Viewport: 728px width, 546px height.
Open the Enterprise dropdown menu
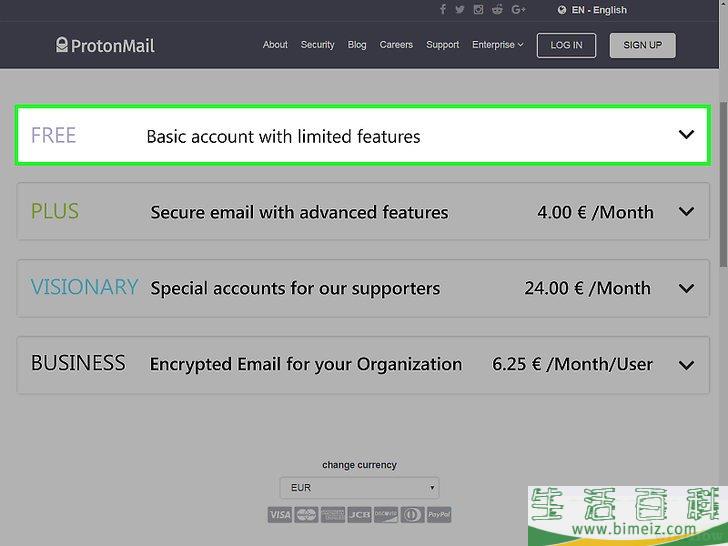498,45
